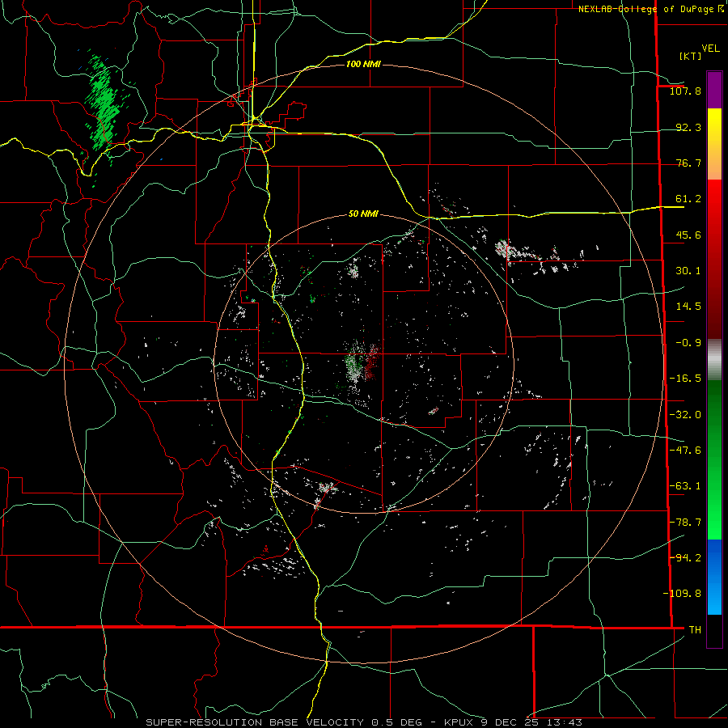Click the green-red velocity couplet at radar center
Image resolution: width=728 pixels, height=728 pixels.
point(362,362)
